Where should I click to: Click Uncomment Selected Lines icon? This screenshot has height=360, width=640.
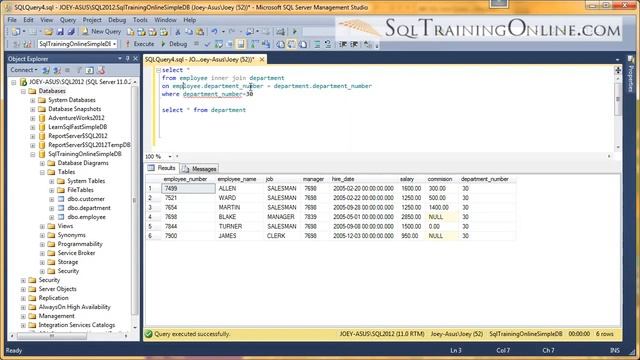click(x=328, y=44)
